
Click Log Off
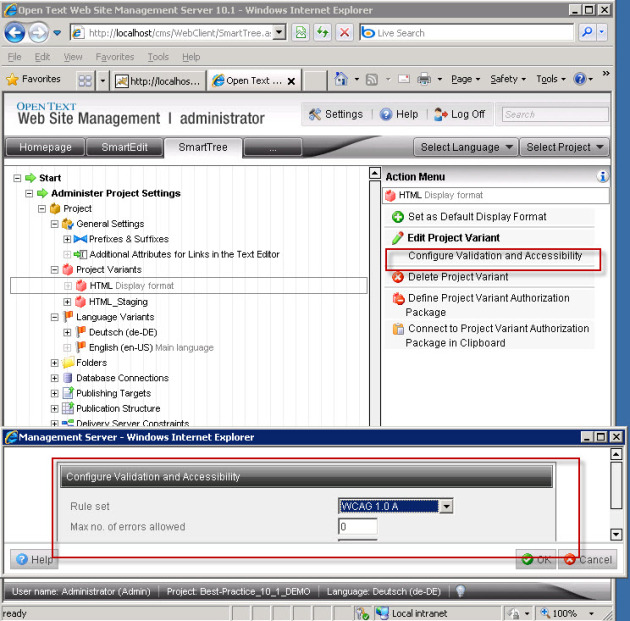(x=460, y=114)
